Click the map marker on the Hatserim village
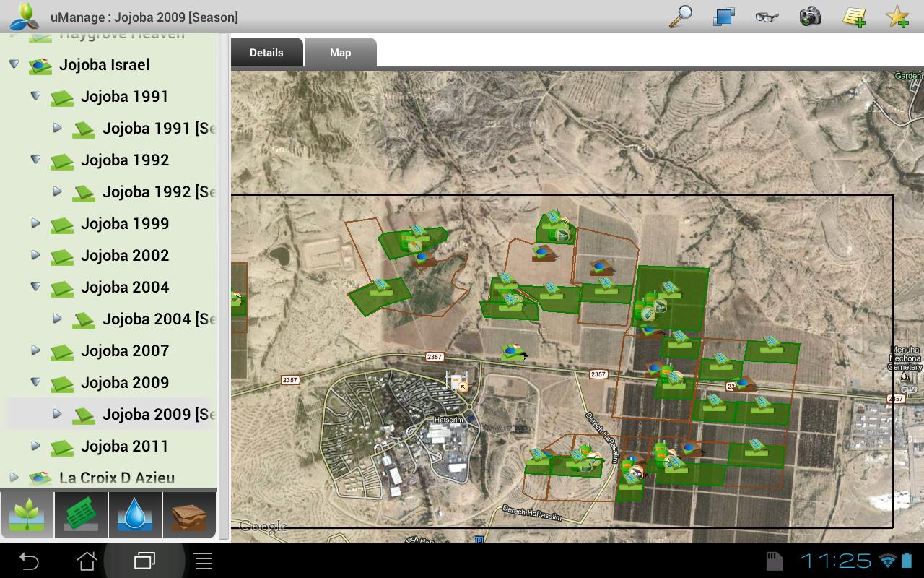This screenshot has width=924, height=578. click(x=457, y=382)
